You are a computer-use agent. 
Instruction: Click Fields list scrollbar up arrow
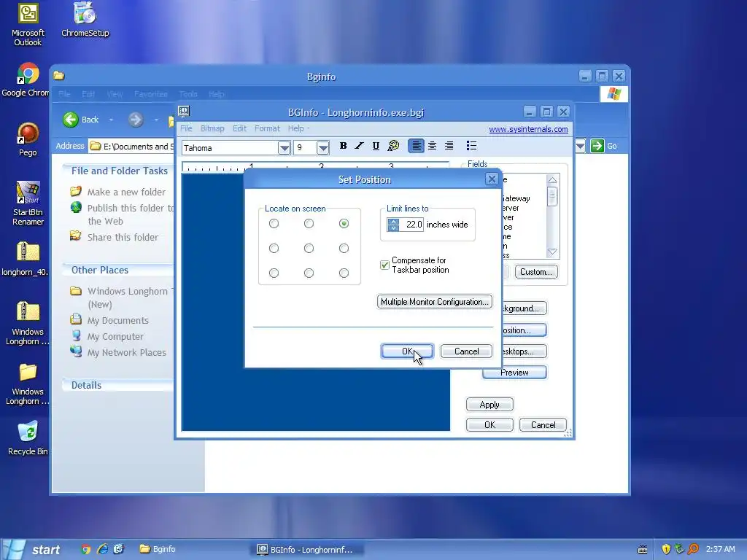pyautogui.click(x=552, y=180)
